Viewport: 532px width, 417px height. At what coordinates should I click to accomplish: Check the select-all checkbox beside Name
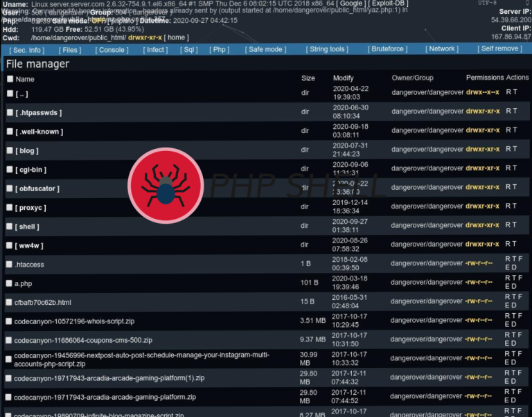10,79
